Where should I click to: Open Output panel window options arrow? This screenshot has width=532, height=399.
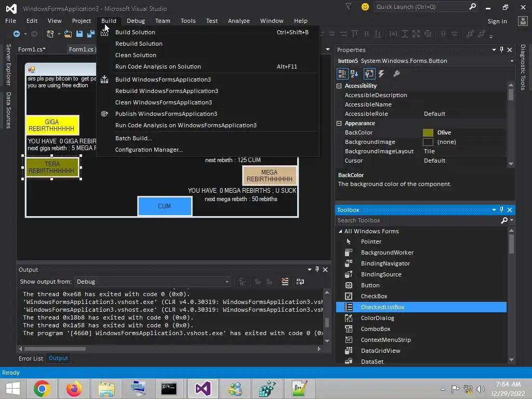coord(310,270)
